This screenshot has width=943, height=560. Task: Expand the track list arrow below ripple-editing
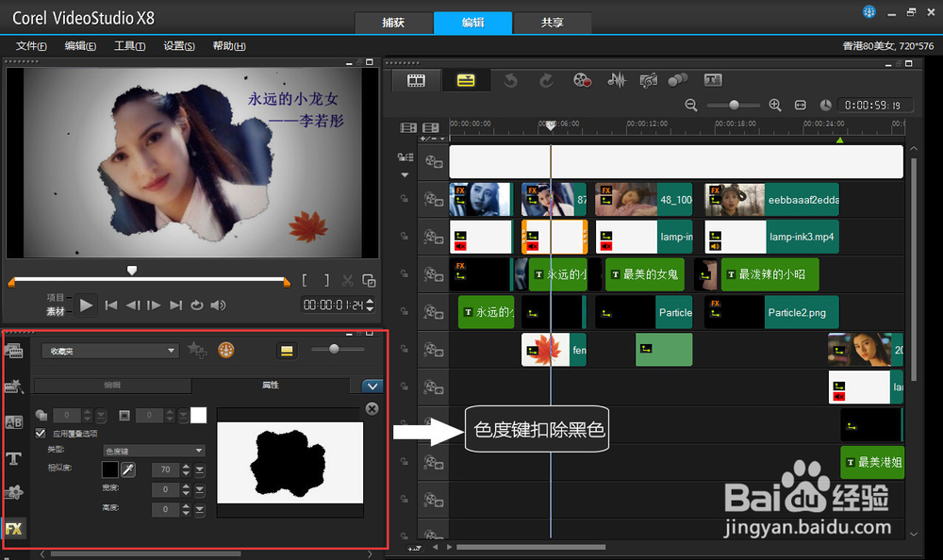405,175
